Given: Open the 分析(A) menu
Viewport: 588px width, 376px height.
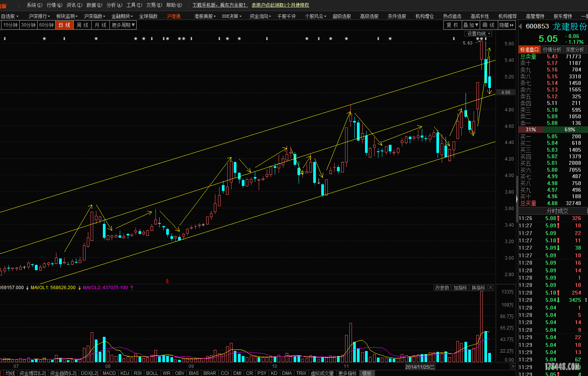Looking at the screenshot, I should (x=114, y=5).
